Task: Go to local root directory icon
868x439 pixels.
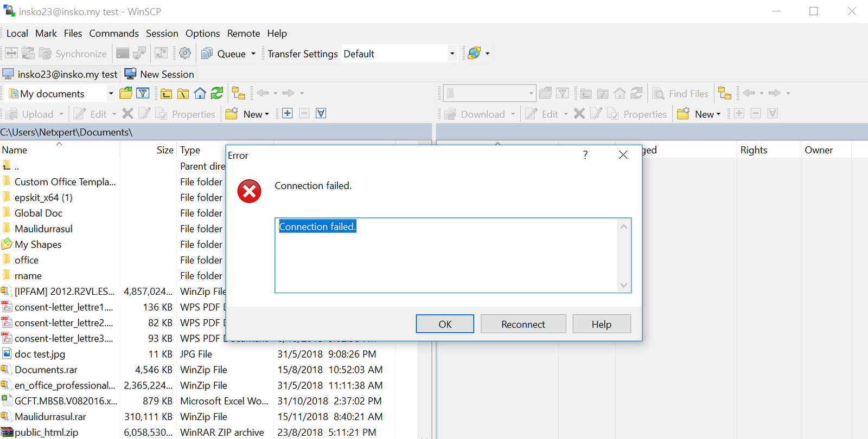Action: 183,94
